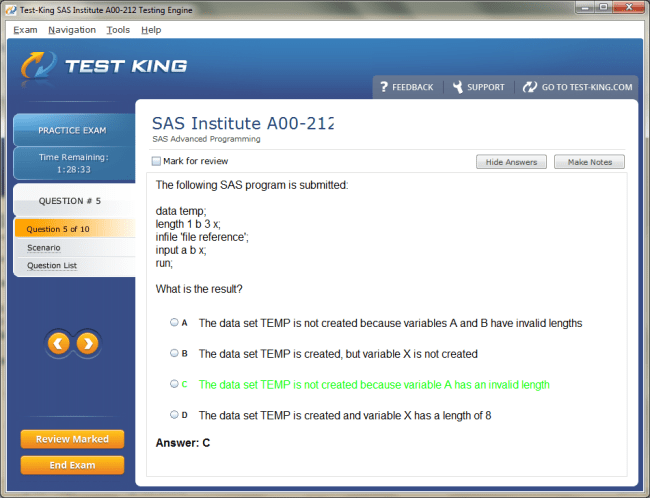Open the Help menu
The width and height of the screenshot is (650, 498).
tap(151, 30)
